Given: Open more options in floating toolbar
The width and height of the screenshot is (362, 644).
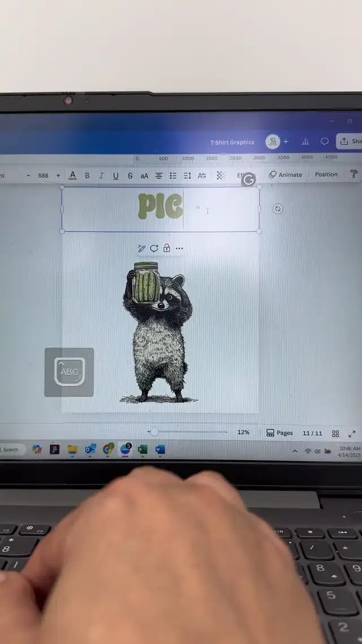Looking at the screenshot, I should pos(179,248).
